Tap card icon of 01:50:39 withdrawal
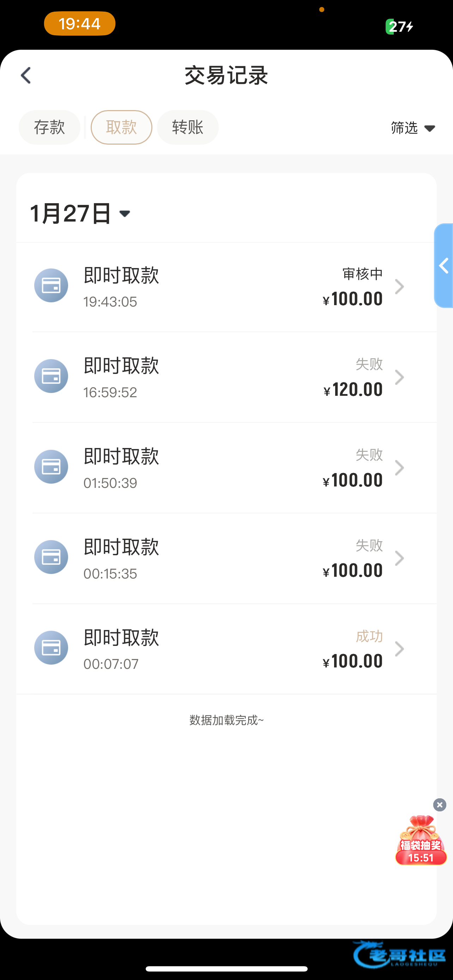The height and width of the screenshot is (980, 453). click(51, 466)
